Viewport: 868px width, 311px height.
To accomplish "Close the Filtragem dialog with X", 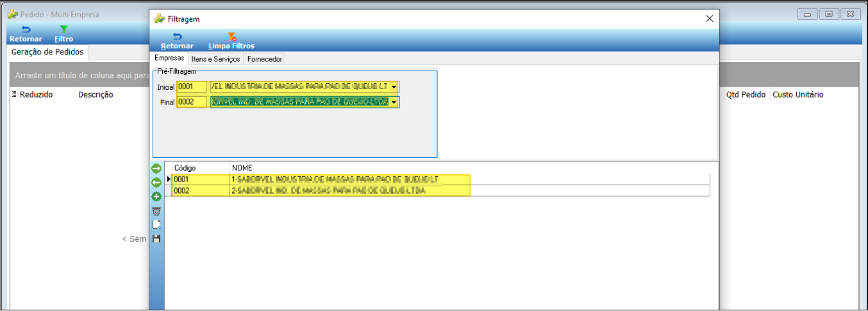I will point(709,19).
